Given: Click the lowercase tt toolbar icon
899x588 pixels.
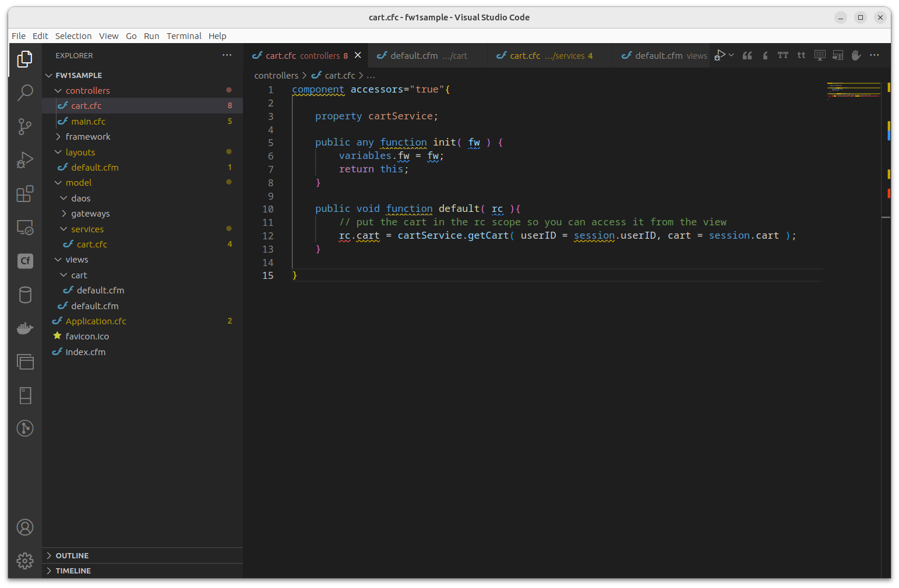Looking at the screenshot, I should 801,55.
